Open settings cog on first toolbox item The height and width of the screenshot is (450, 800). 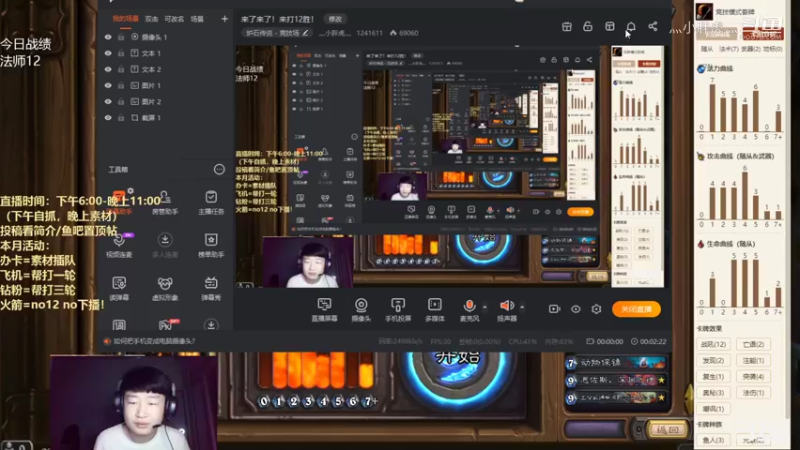(x=130, y=191)
